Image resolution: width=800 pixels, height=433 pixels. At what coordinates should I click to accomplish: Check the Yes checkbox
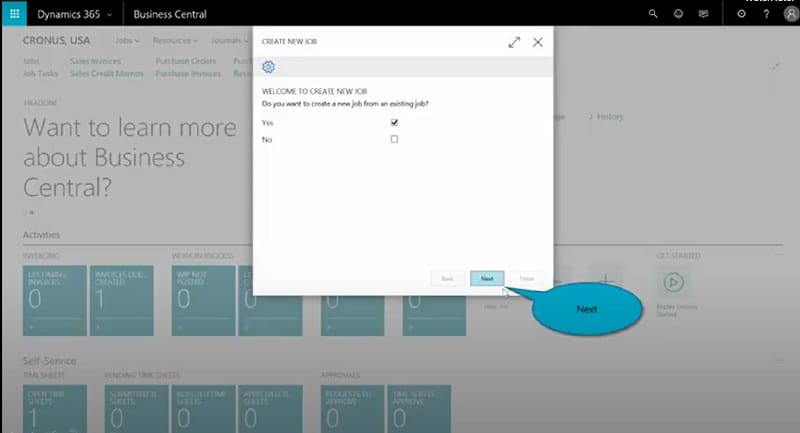click(394, 122)
